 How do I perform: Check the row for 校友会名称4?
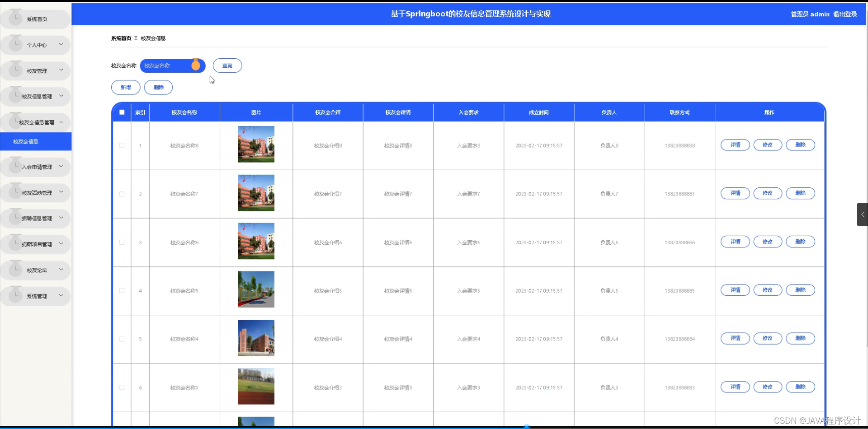pos(122,339)
